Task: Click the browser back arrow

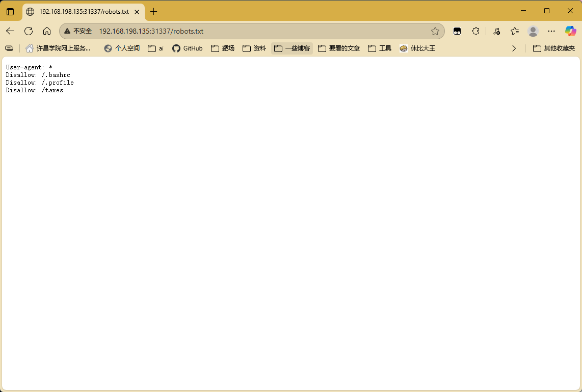Action: 10,31
